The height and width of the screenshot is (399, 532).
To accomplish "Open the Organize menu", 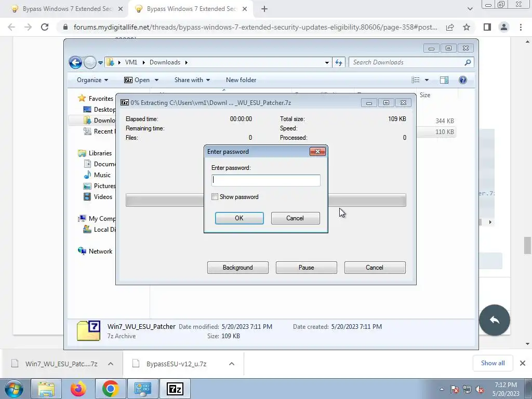I will point(92,80).
